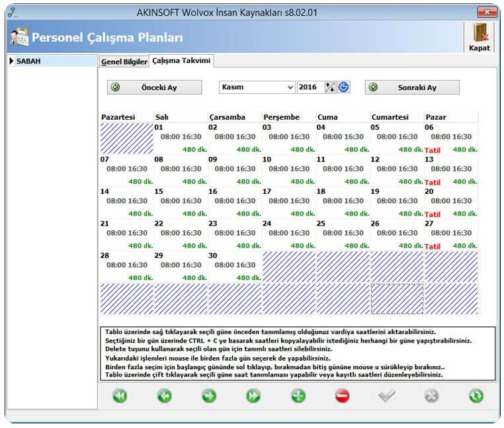Select calendar day 05
The image size is (504, 428).
pyautogui.click(x=397, y=138)
